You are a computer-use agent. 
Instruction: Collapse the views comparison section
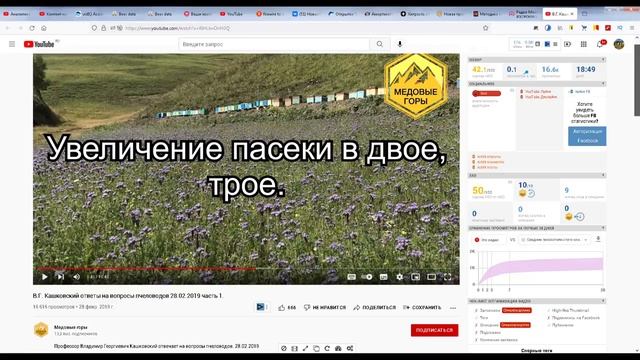point(603,228)
